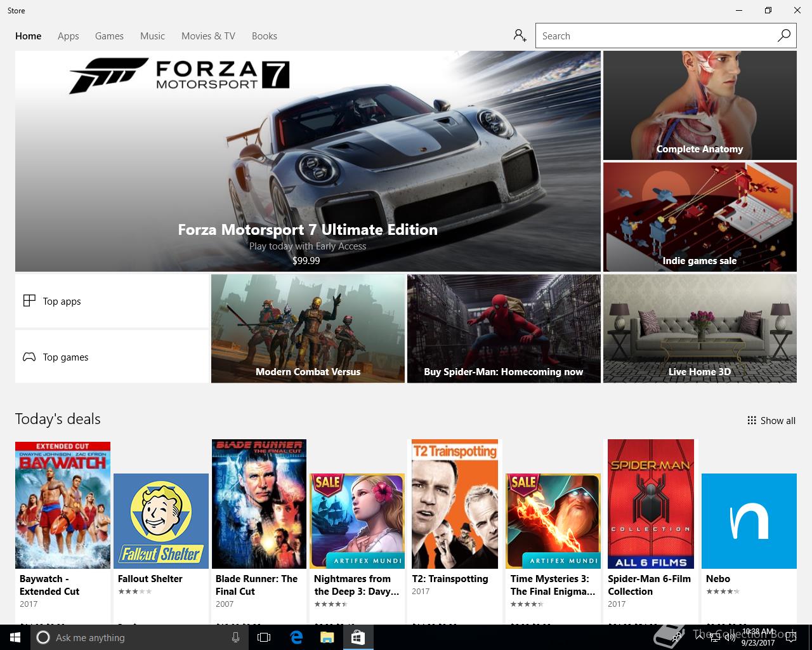Open Task View in taskbar
The width and height of the screenshot is (812, 650).
pyautogui.click(x=264, y=637)
